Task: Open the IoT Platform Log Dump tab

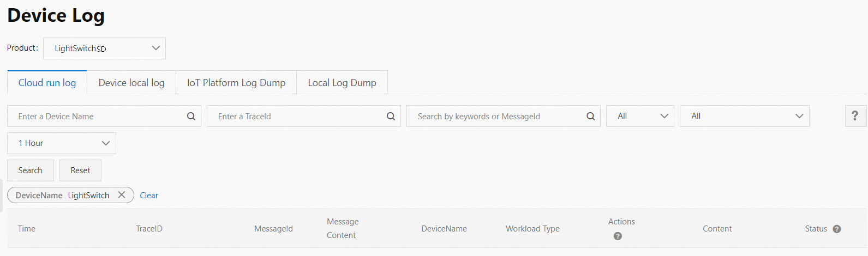Action: coord(236,82)
